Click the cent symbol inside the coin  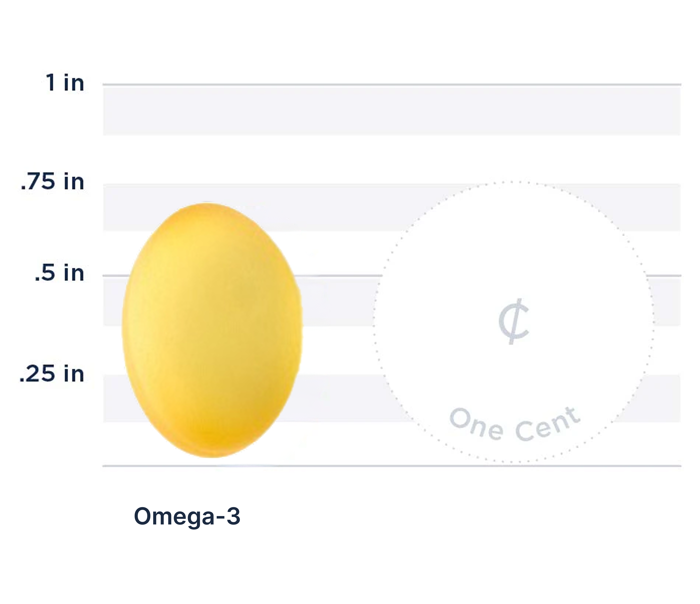(514, 321)
